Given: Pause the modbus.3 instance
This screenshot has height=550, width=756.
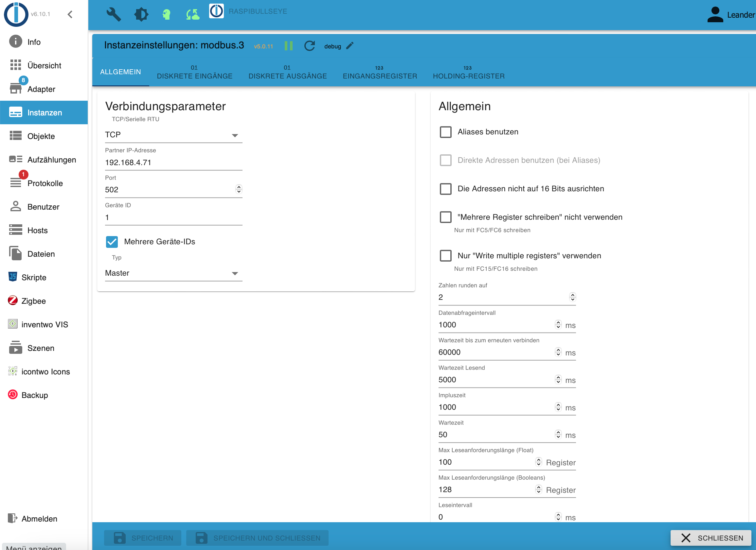Looking at the screenshot, I should 288,46.
